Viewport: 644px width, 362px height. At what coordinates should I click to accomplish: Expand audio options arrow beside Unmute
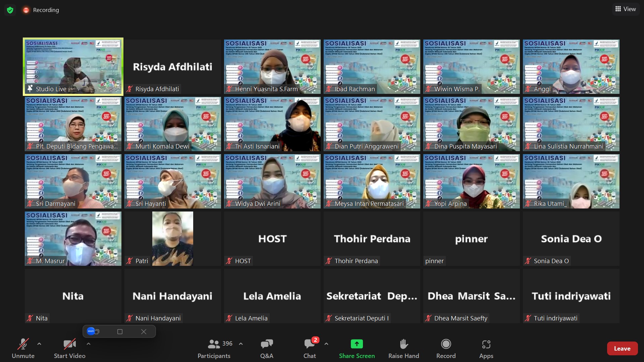coord(39,344)
